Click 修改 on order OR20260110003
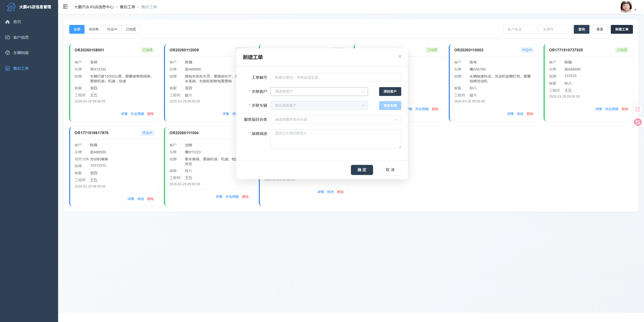 (x=520, y=114)
